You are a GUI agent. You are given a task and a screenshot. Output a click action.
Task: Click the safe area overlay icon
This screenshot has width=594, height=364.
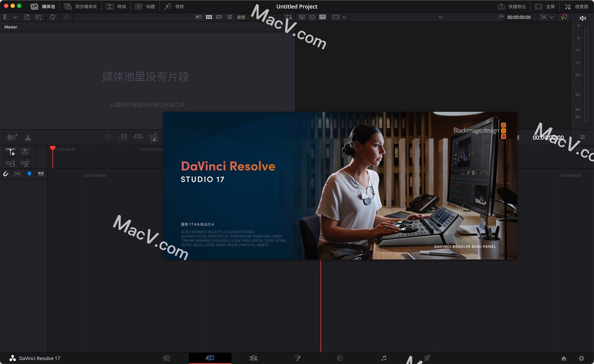(x=544, y=17)
